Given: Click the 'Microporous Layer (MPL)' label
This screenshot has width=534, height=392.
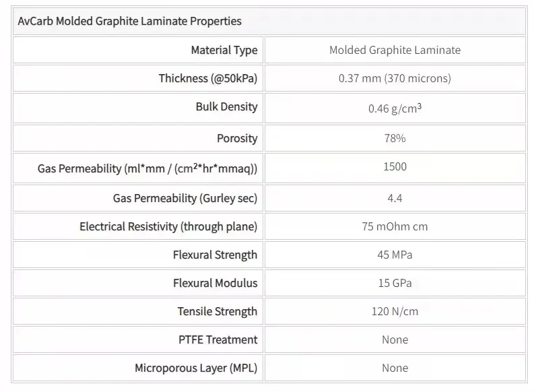Looking at the screenshot, I should pos(196,368).
